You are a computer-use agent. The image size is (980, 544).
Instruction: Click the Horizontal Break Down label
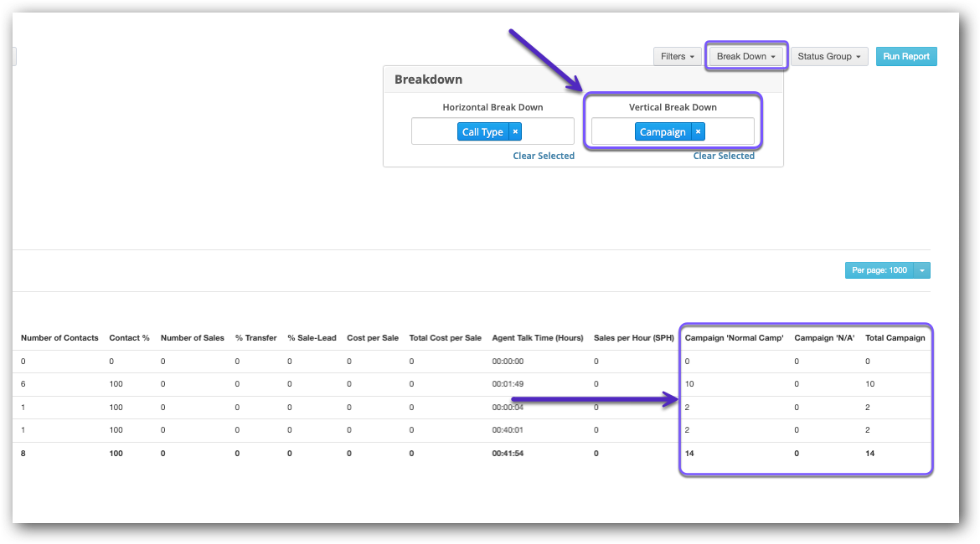click(x=493, y=107)
